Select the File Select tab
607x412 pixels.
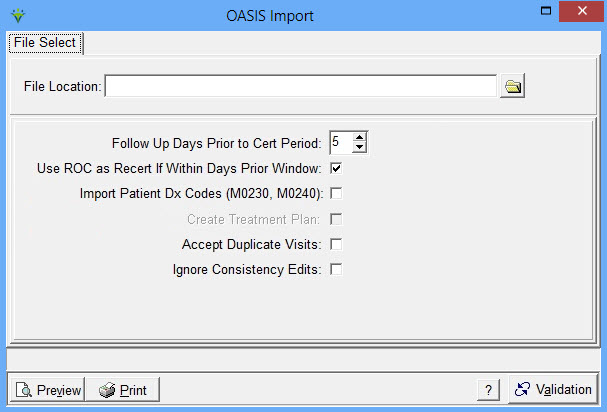[x=44, y=43]
